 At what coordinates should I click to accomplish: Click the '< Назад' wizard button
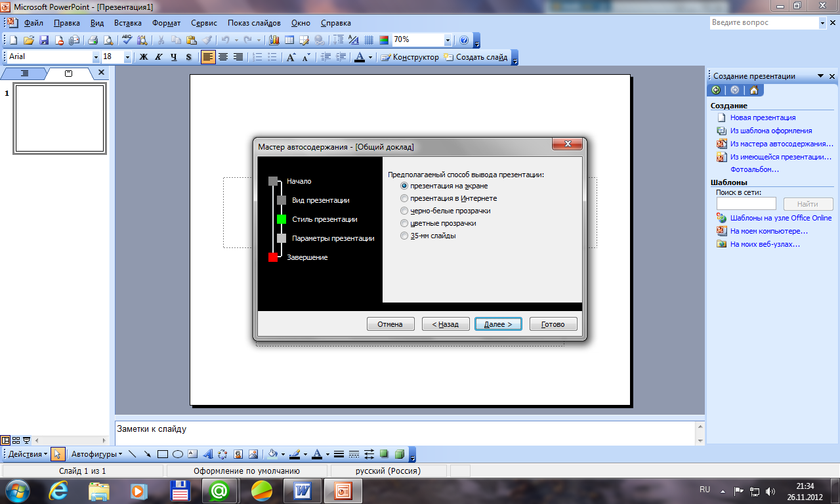(446, 324)
